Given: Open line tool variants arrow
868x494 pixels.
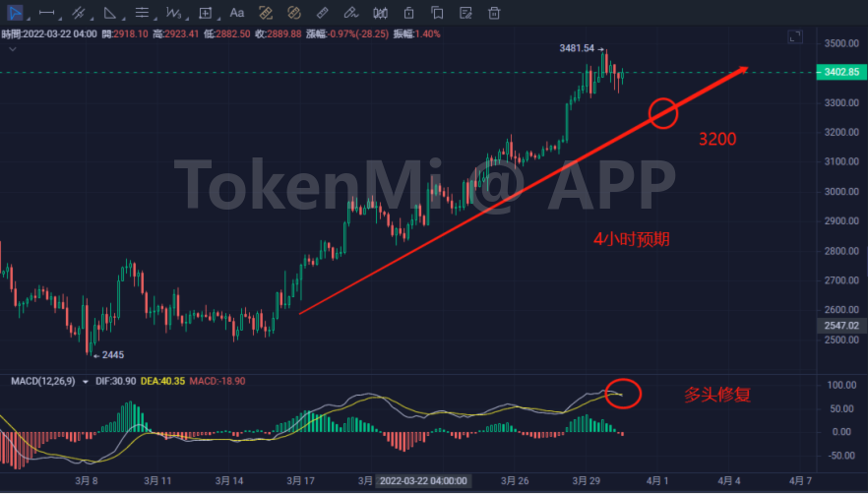Looking at the screenshot, I should 60,19.
